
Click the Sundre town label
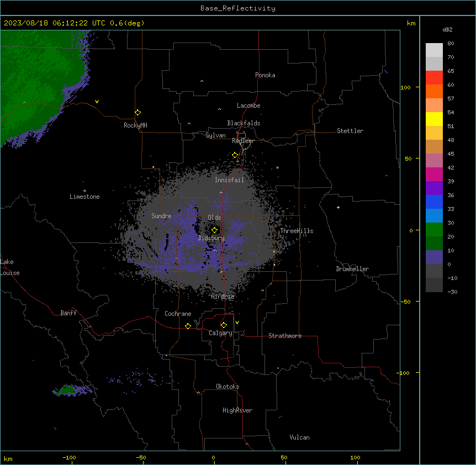(x=161, y=216)
